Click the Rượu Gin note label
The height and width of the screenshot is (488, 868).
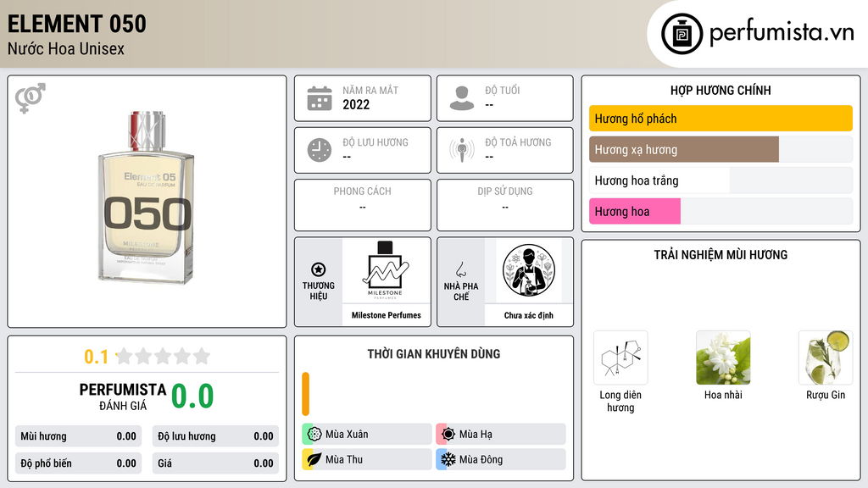pyautogui.click(x=826, y=395)
